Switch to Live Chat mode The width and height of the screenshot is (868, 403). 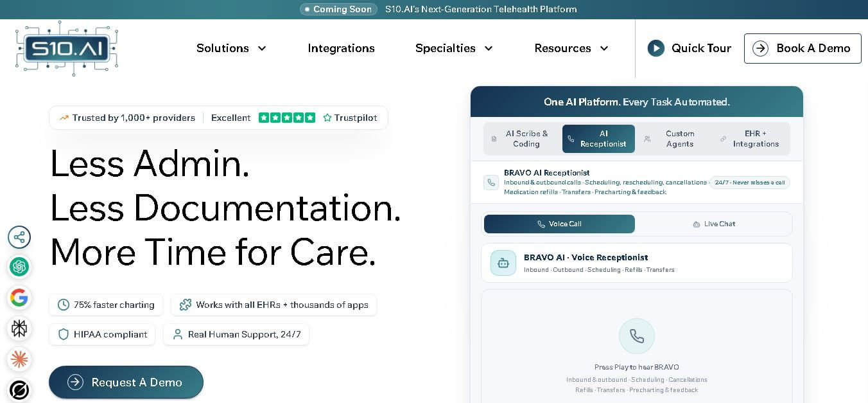tap(714, 224)
